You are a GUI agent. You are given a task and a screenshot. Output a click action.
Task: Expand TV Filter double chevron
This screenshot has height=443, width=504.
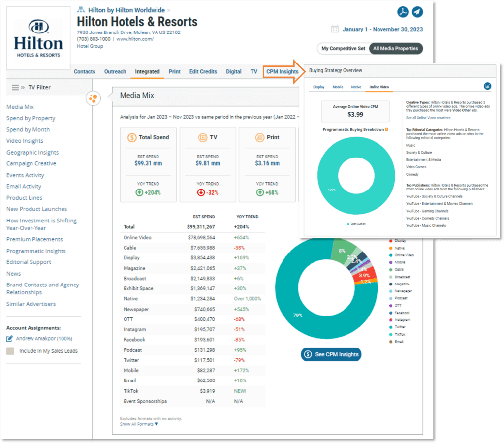click(23, 88)
